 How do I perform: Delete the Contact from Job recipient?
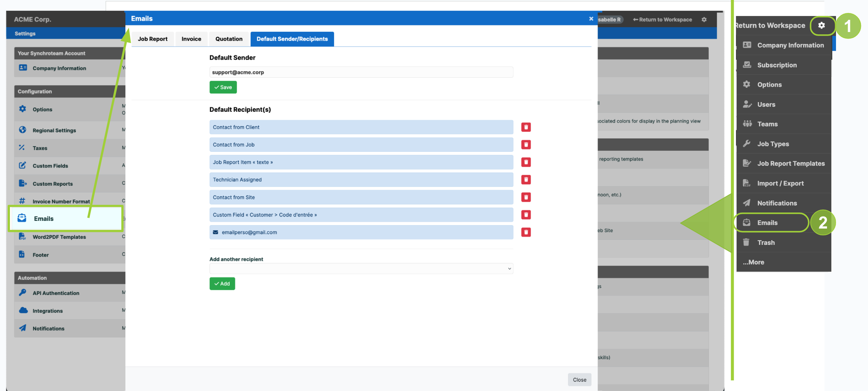pyautogui.click(x=526, y=145)
